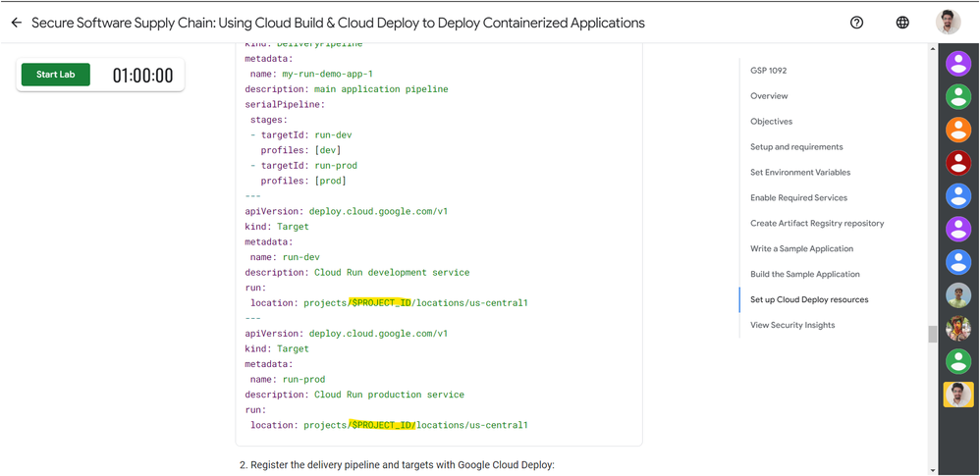
Task: Click the 'profiles: [prod]' line
Action: pyautogui.click(x=303, y=181)
